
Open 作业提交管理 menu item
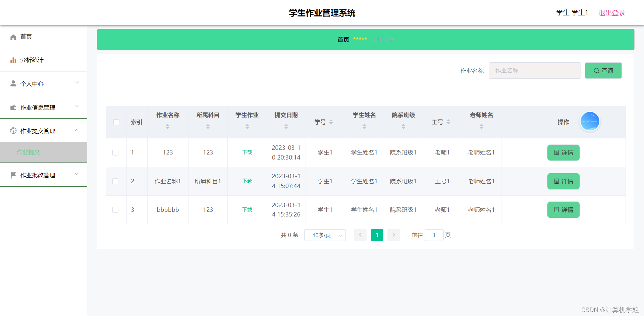pyautogui.click(x=44, y=131)
